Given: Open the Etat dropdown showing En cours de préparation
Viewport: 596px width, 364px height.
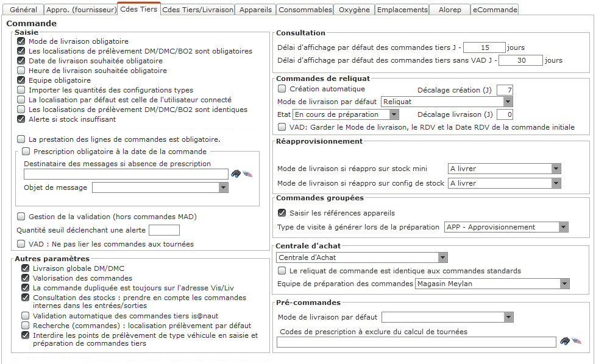Looking at the screenshot, I should point(346,114).
